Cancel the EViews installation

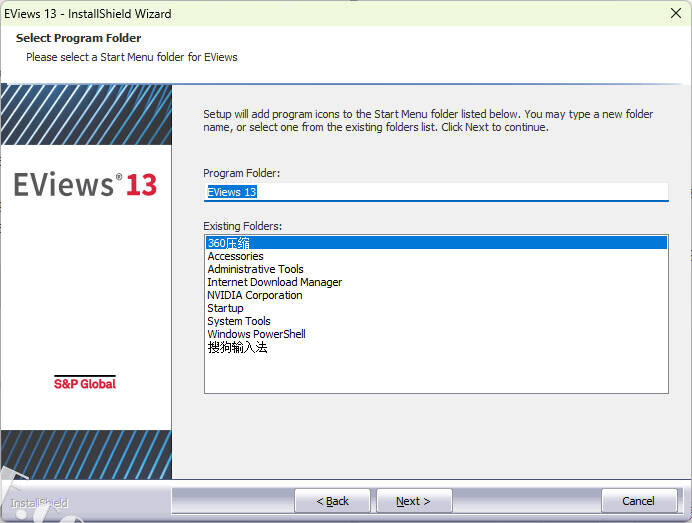[x=638, y=501]
